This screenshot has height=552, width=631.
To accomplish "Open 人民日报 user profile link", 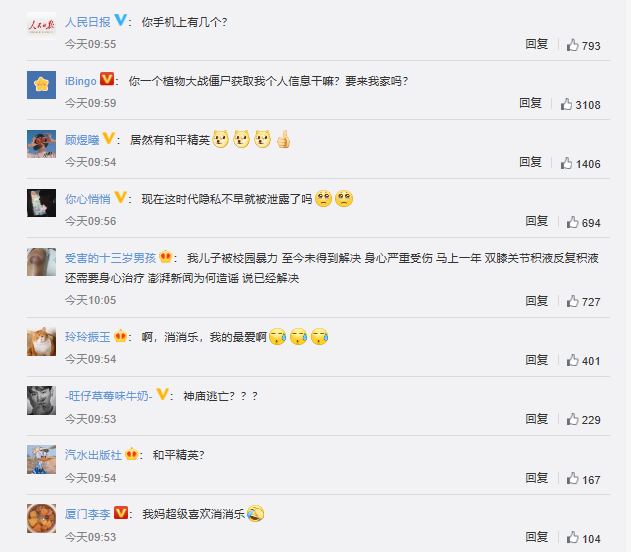I will [x=88, y=22].
